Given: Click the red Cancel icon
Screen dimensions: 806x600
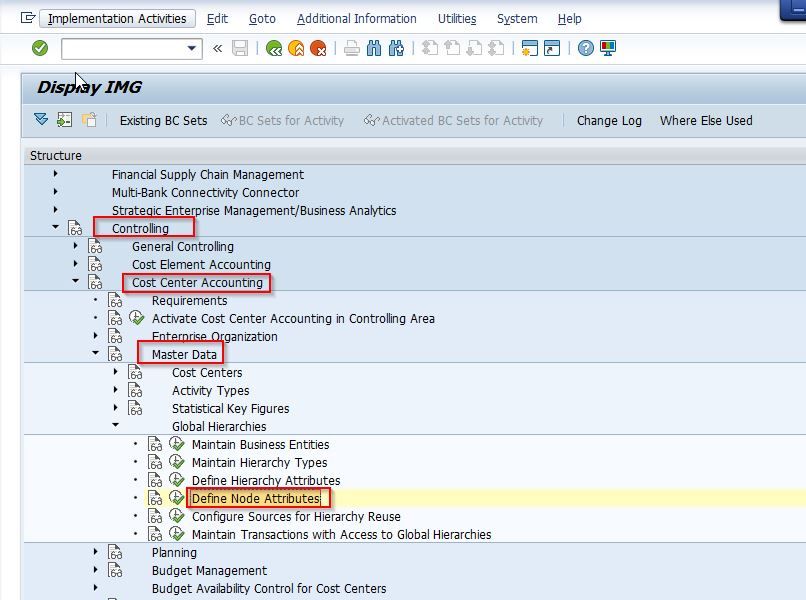Looking at the screenshot, I should [x=318, y=48].
